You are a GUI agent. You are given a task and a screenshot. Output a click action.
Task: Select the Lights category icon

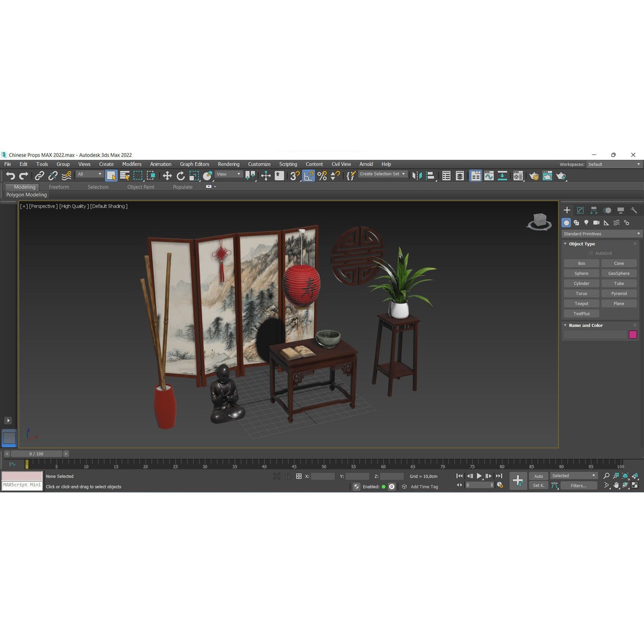coord(587,222)
